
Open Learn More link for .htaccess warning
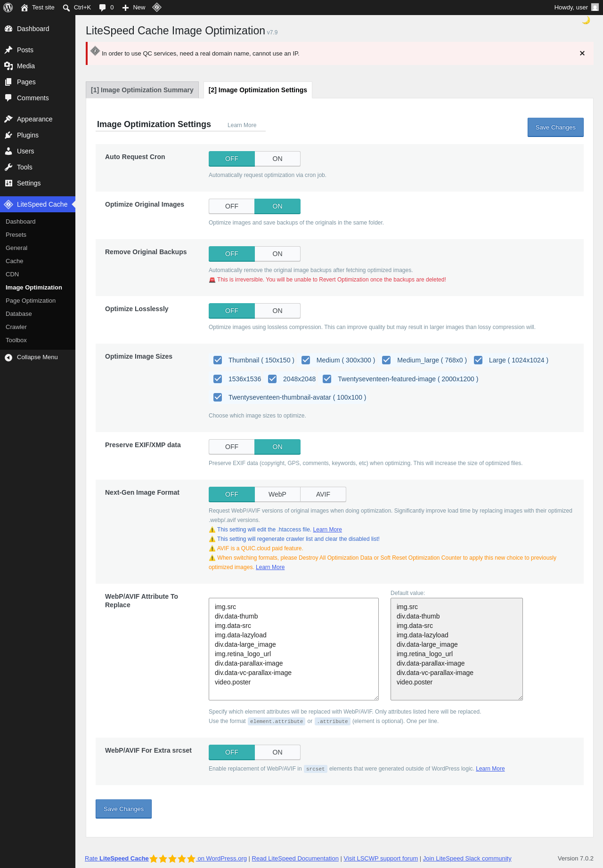pyautogui.click(x=327, y=530)
